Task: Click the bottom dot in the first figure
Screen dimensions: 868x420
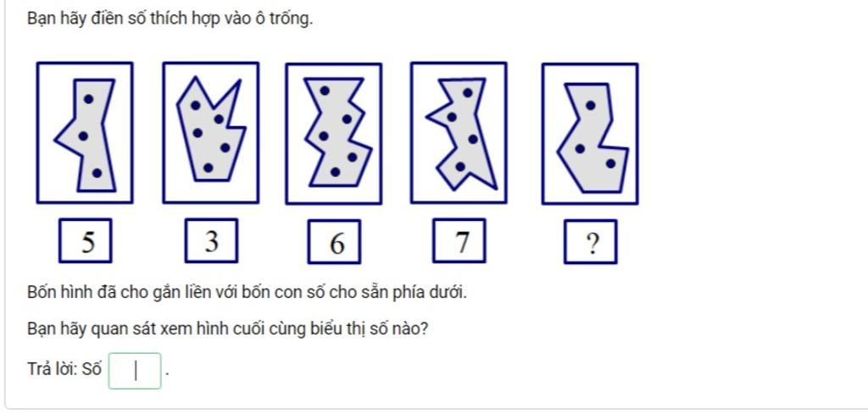Action: tap(97, 173)
